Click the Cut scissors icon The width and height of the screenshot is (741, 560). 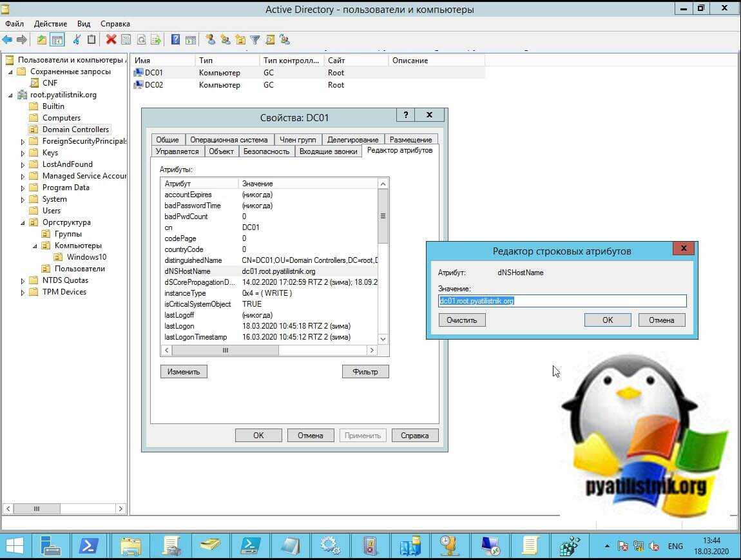pos(76,40)
